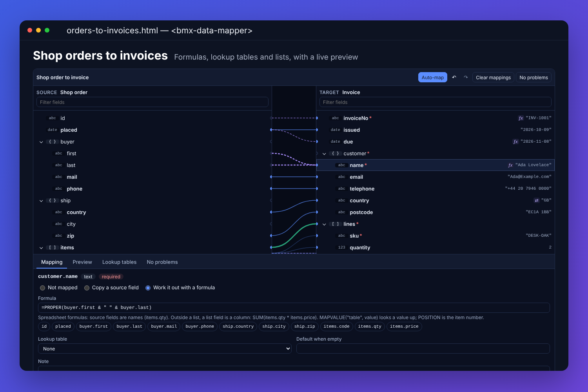Click the lookup swap icon on country row

537,200
